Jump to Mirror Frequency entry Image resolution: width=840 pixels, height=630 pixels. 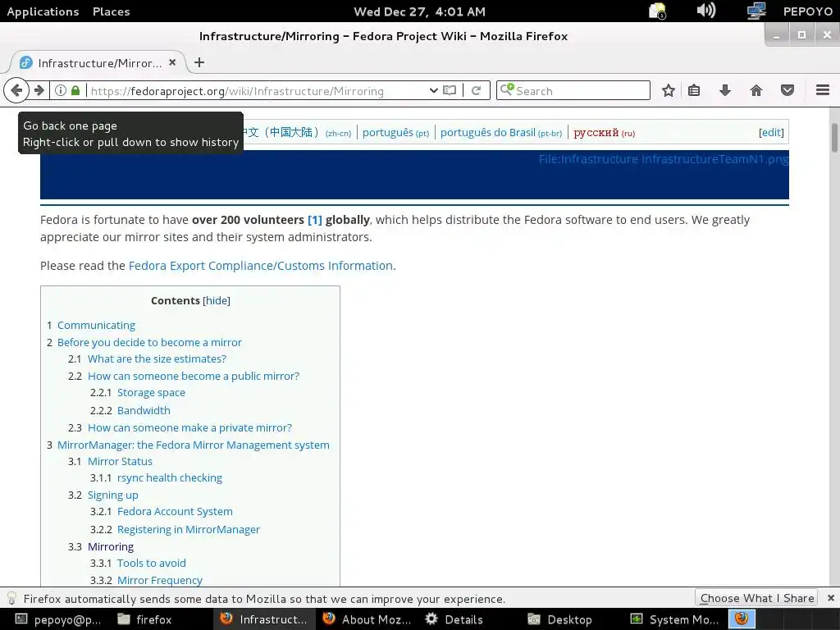click(160, 580)
